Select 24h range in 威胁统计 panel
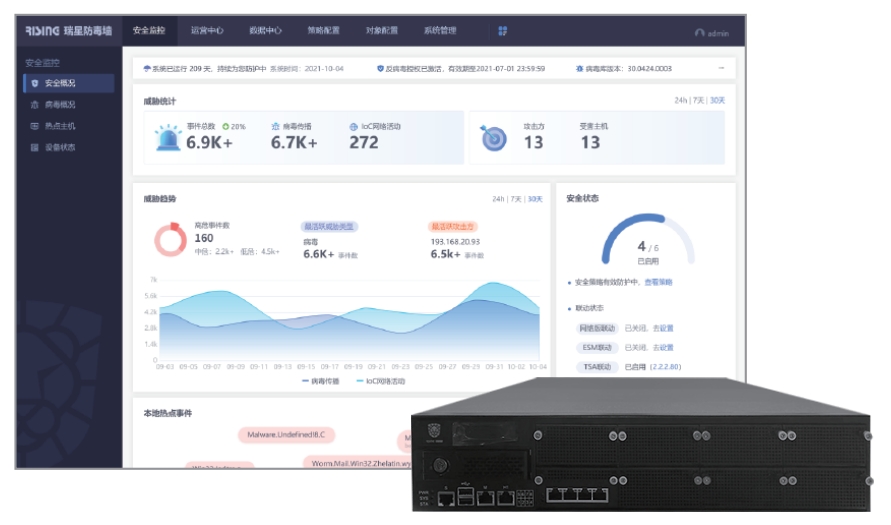Screen dimensions: 891x525 click(681, 101)
